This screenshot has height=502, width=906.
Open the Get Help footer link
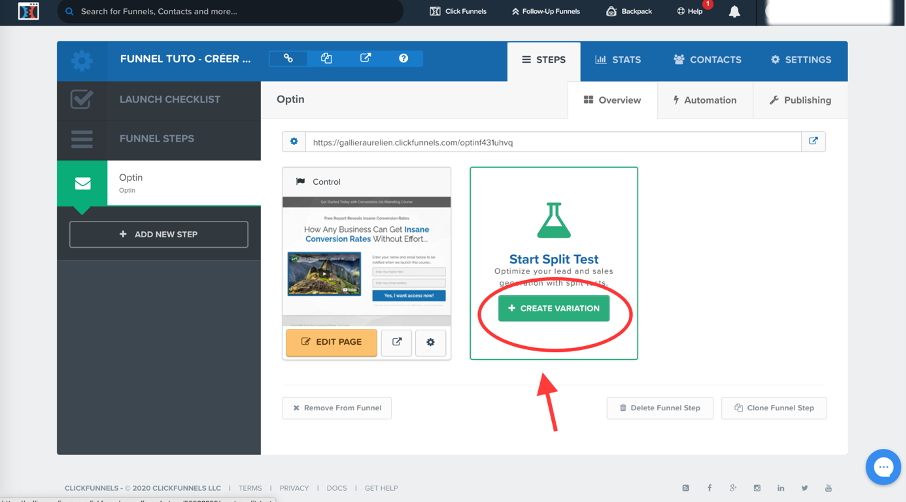[381, 488]
